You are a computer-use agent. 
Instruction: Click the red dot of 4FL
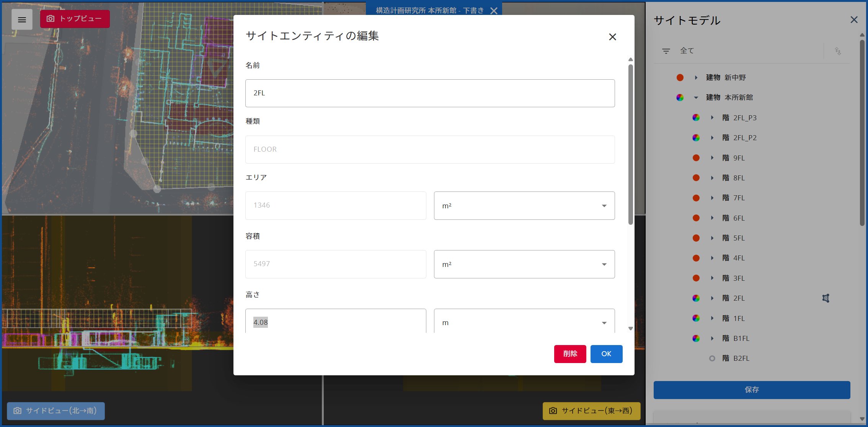click(696, 258)
